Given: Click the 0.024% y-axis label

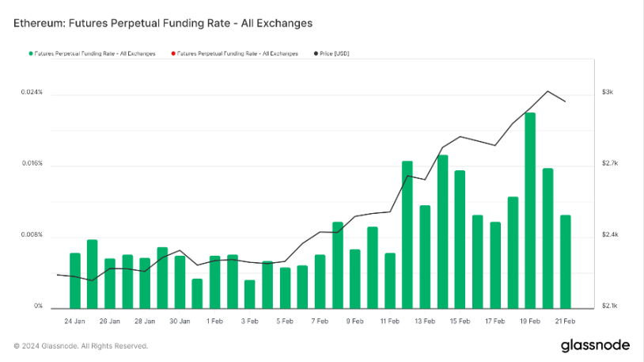Looking at the screenshot, I should tap(32, 92).
